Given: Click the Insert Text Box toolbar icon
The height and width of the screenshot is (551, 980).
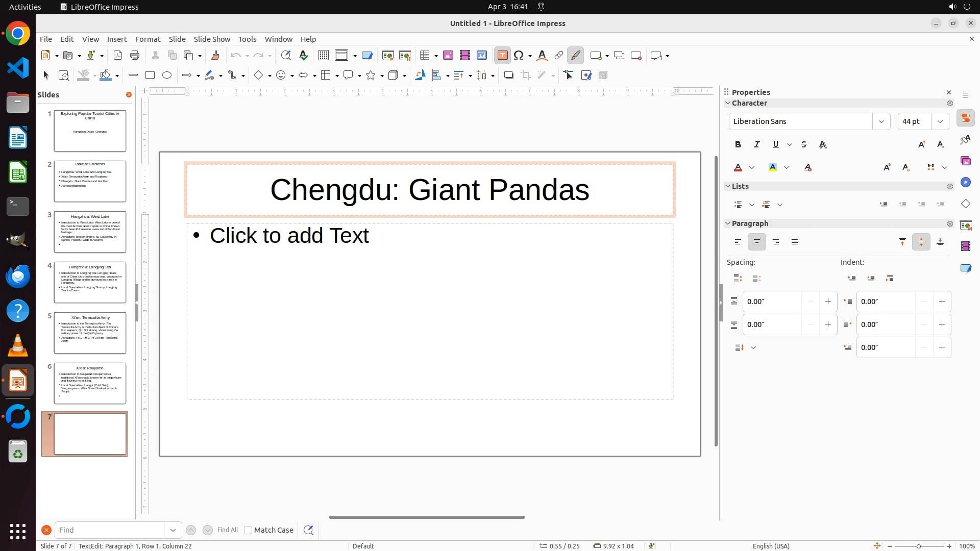Looking at the screenshot, I should tap(502, 56).
